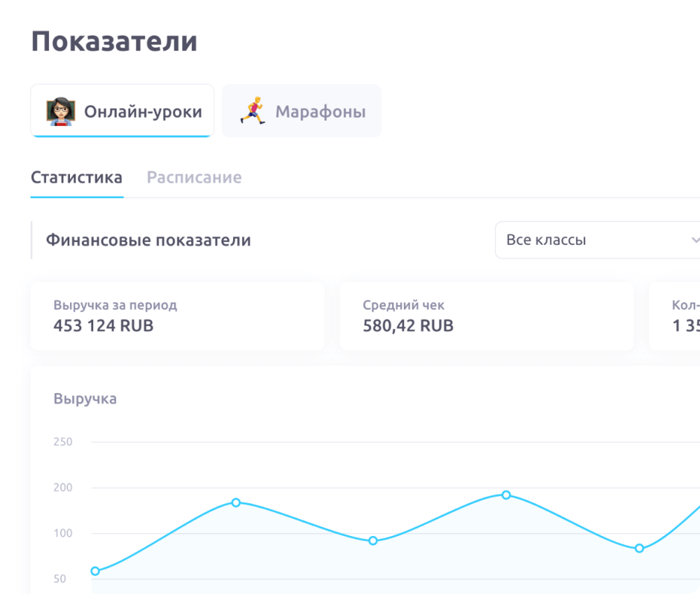Click the 453 124 RUB value
Image resolution: width=700 pixels, height=594 pixels.
(x=104, y=326)
